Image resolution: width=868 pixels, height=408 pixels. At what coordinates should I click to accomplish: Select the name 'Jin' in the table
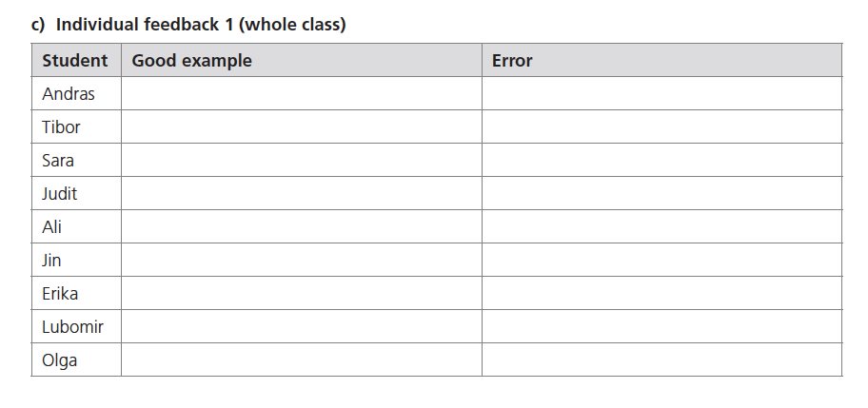[51, 261]
